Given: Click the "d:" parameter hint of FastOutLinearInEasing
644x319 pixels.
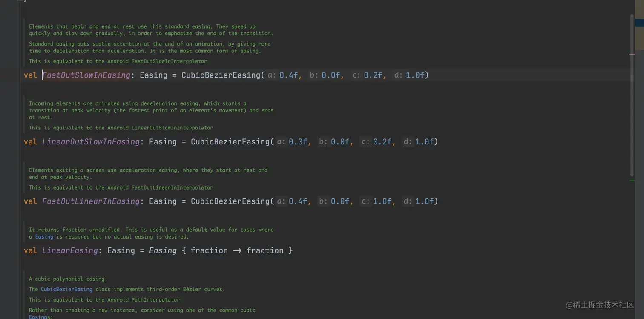Looking at the screenshot, I should click(408, 201).
